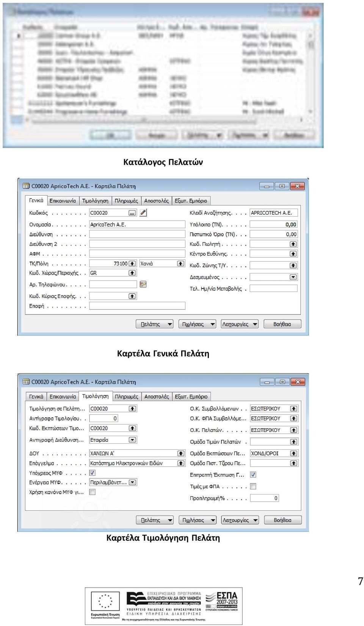
Task: Open the Ο.Κ. Πελατών lookup arrow
Action: (293, 430)
